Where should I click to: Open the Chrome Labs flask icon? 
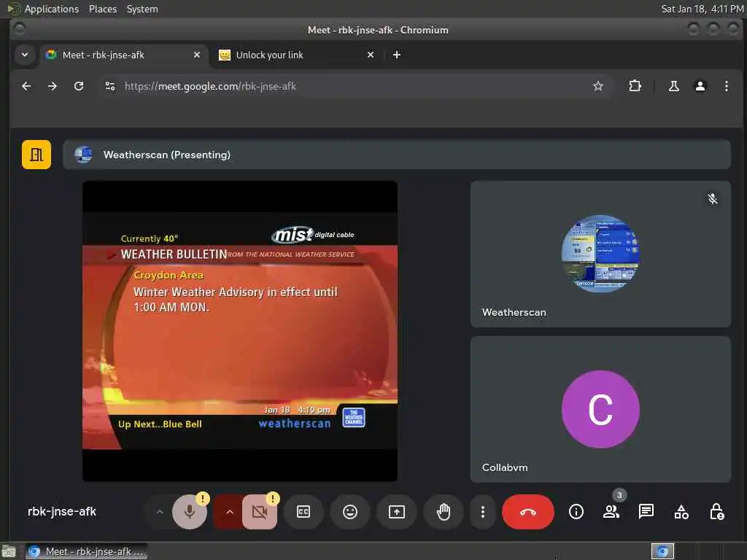coord(673,86)
